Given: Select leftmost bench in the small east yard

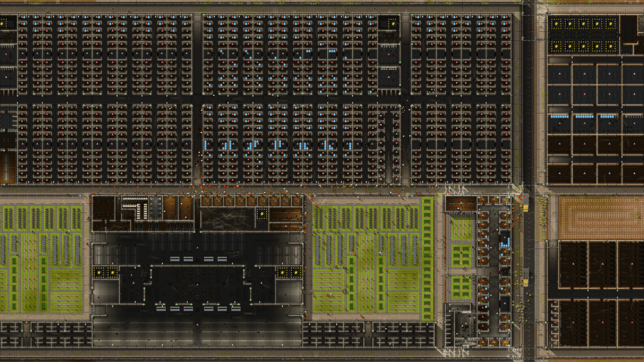Looking at the screenshot, I should pos(455,228).
